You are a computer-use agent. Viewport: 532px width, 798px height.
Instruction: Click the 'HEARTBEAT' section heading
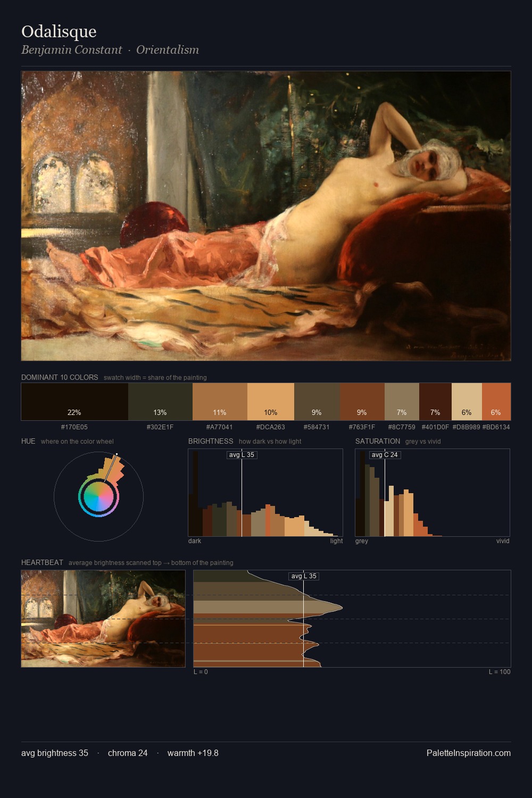(x=42, y=562)
